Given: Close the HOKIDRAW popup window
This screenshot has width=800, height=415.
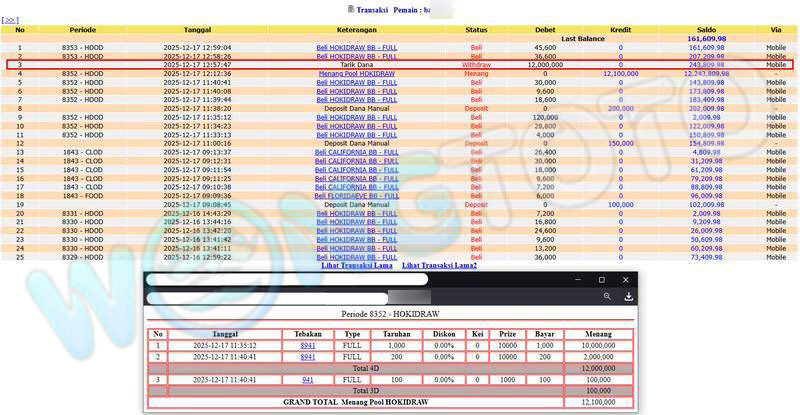Looking at the screenshot, I should [626, 280].
